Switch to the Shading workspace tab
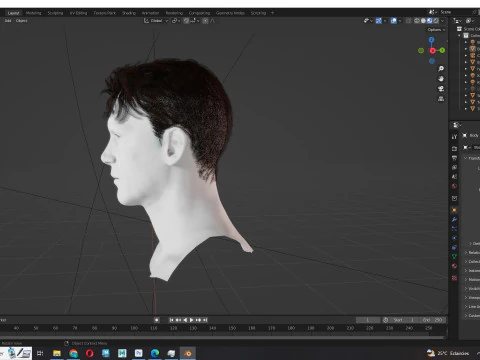The height and width of the screenshot is (360, 480). [x=129, y=13]
